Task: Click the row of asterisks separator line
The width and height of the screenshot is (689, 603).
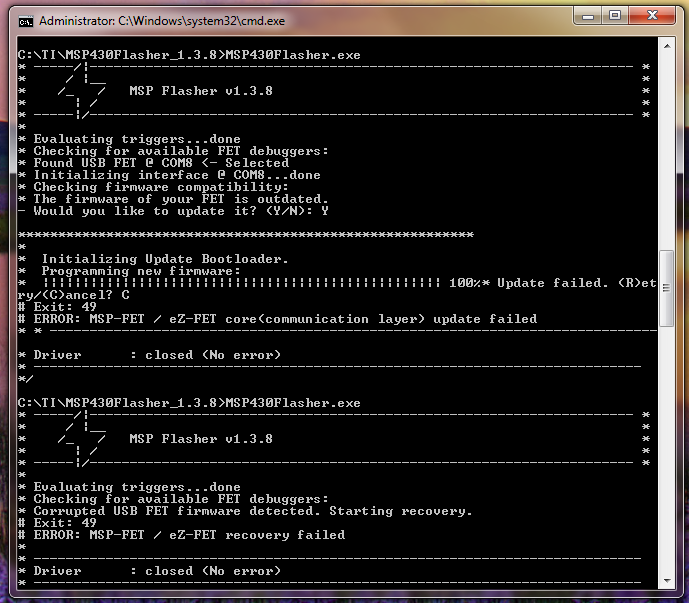Action: [x=246, y=235]
